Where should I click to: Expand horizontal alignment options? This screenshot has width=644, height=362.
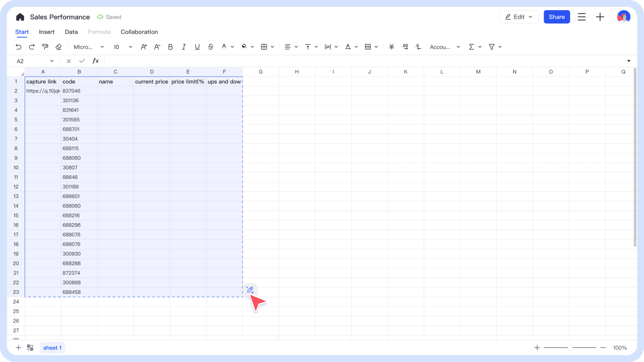pos(296,47)
